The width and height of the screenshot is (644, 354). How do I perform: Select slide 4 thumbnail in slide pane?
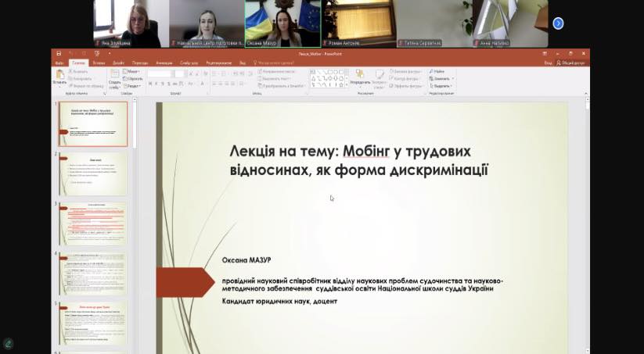[93, 274]
